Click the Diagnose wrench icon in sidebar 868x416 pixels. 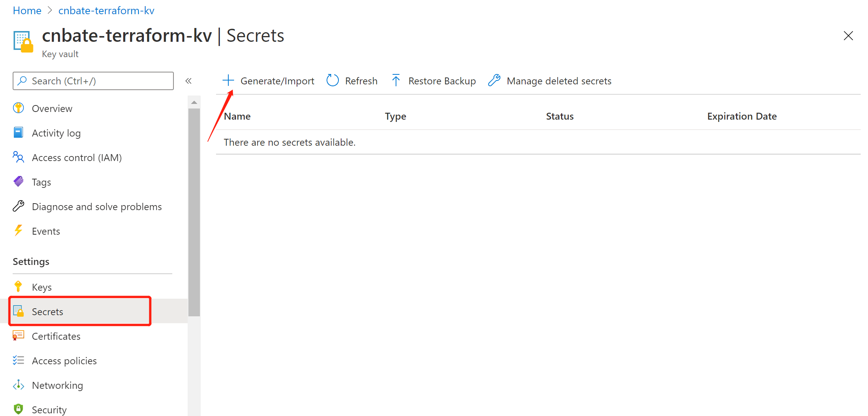(x=18, y=206)
